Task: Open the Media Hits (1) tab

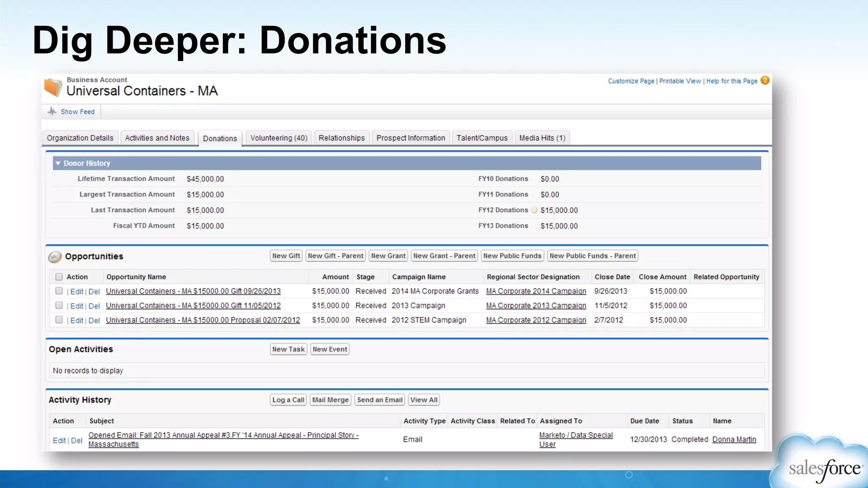Action: [542, 138]
